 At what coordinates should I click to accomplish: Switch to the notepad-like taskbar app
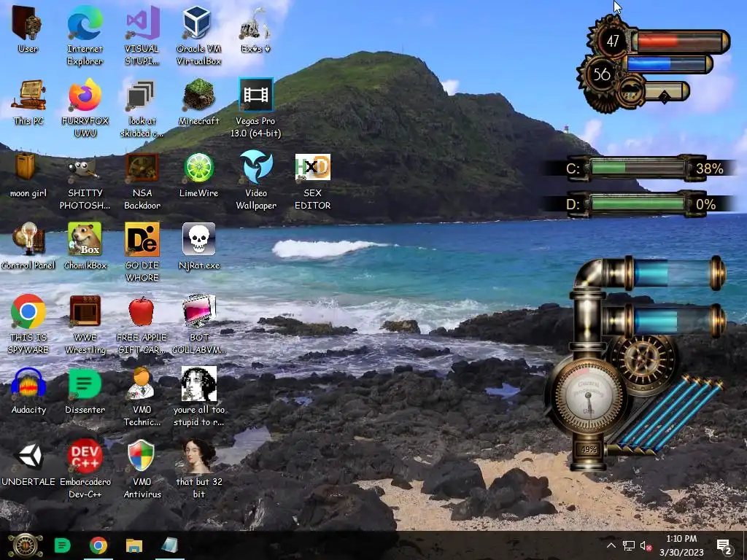pyautogui.click(x=169, y=545)
